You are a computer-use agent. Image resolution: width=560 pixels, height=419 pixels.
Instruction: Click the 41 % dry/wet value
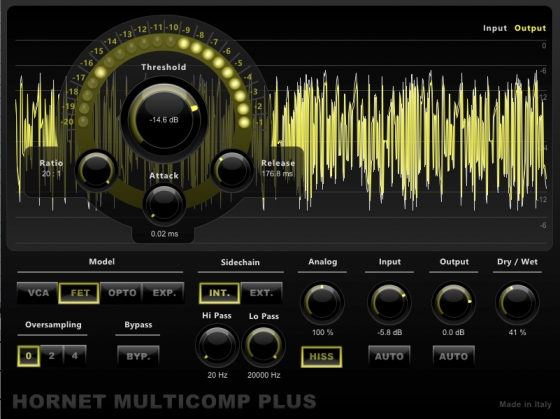click(518, 332)
